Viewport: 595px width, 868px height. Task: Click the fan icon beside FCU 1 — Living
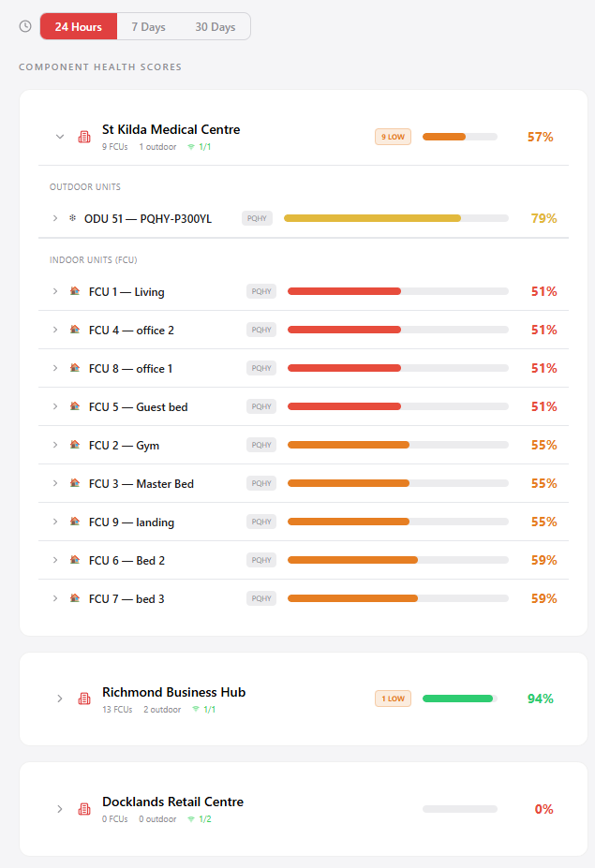click(75, 291)
